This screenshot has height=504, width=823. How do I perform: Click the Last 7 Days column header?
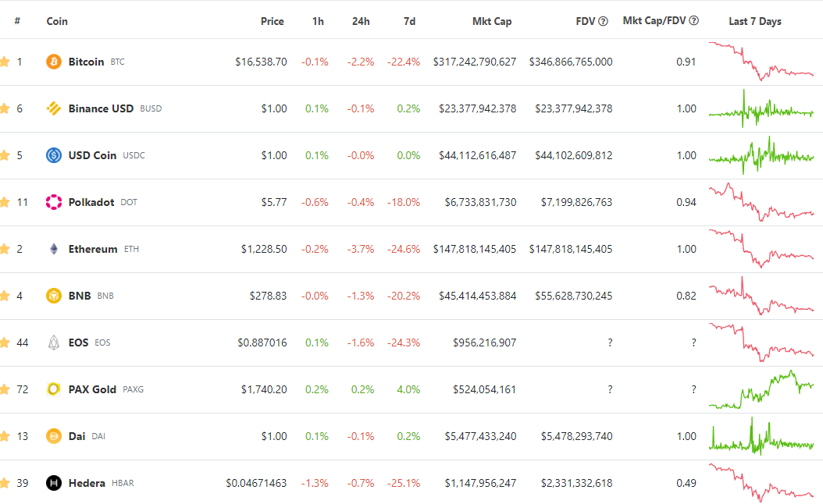pos(755,21)
